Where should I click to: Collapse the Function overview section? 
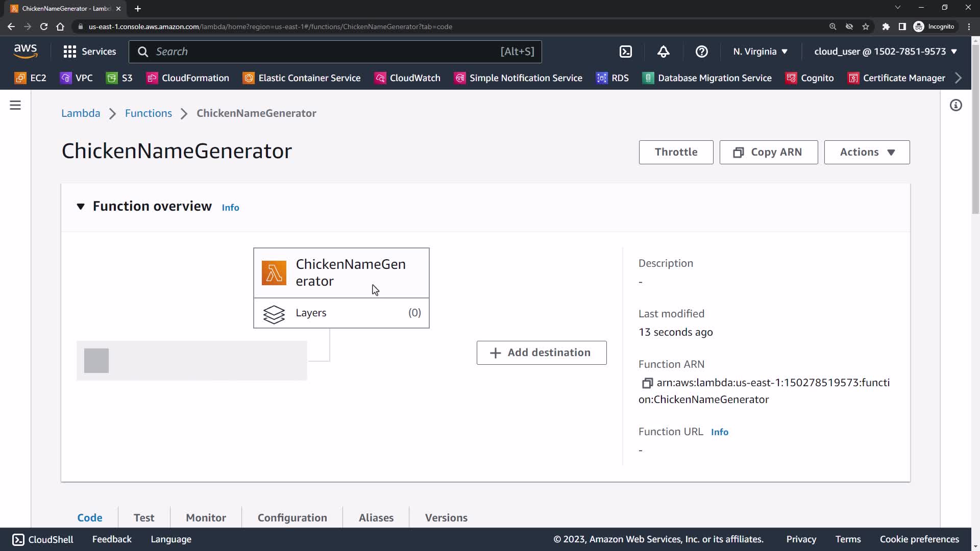click(x=81, y=207)
